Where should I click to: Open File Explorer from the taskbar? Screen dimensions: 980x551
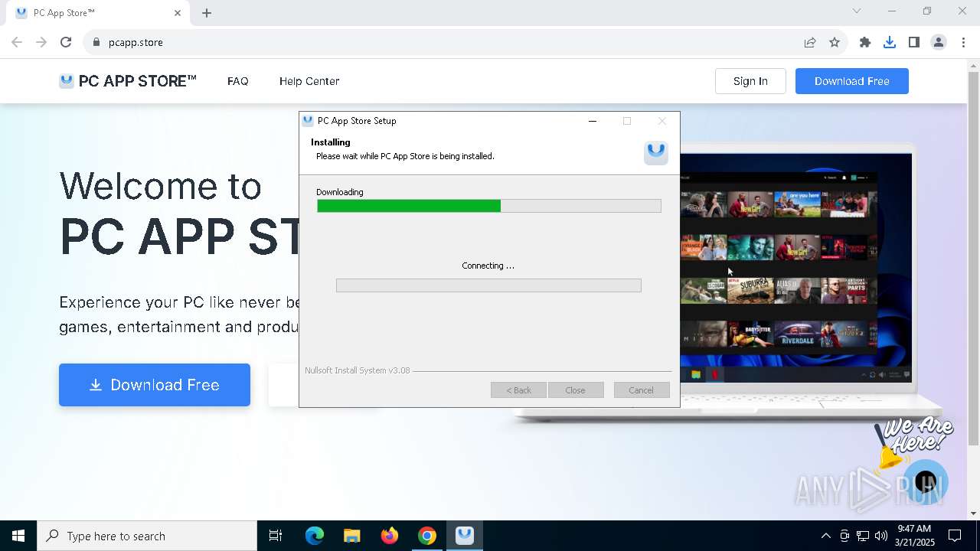[352, 536]
